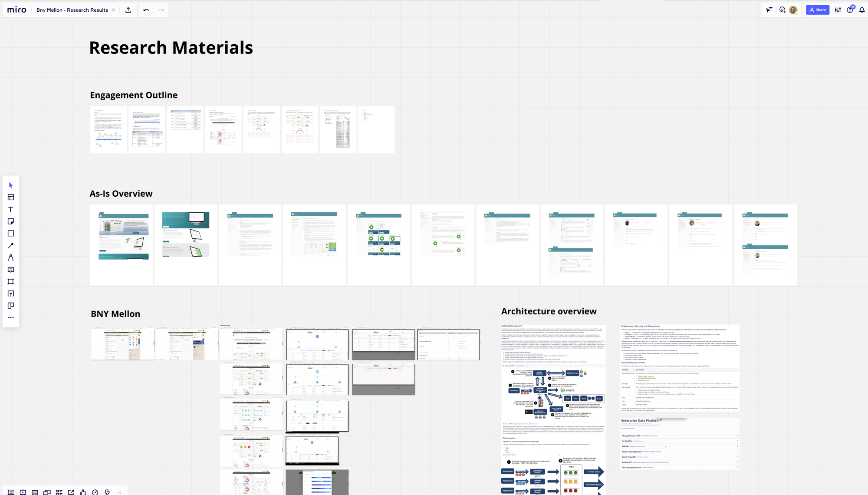Select last As-Is Overview page thumbnail
868x495 pixels.
pos(766,245)
